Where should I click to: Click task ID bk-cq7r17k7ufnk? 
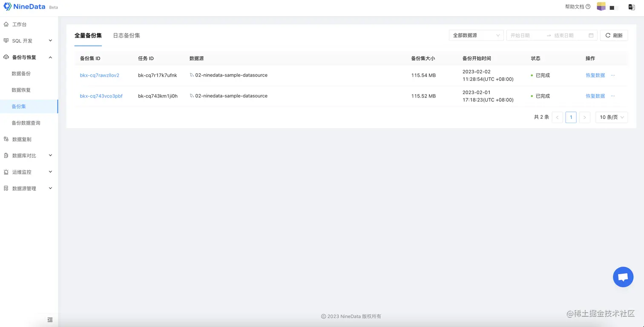[158, 75]
